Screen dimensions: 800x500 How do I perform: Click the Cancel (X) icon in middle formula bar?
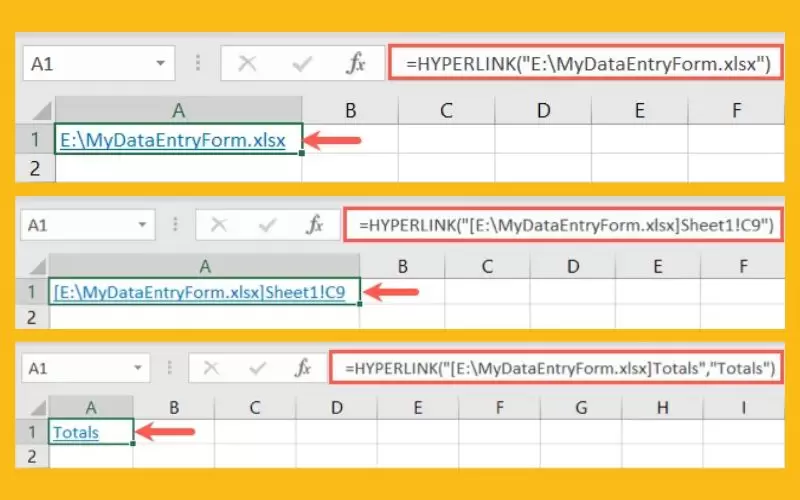219,224
